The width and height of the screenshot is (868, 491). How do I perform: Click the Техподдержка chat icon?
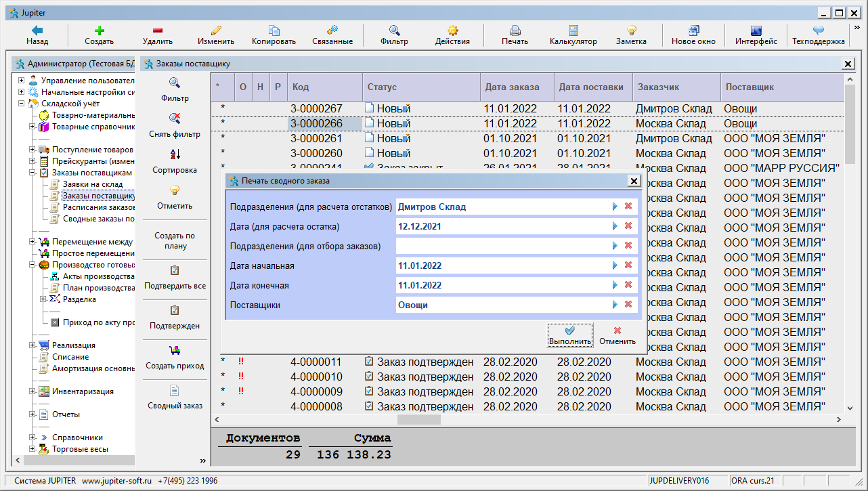coord(819,30)
